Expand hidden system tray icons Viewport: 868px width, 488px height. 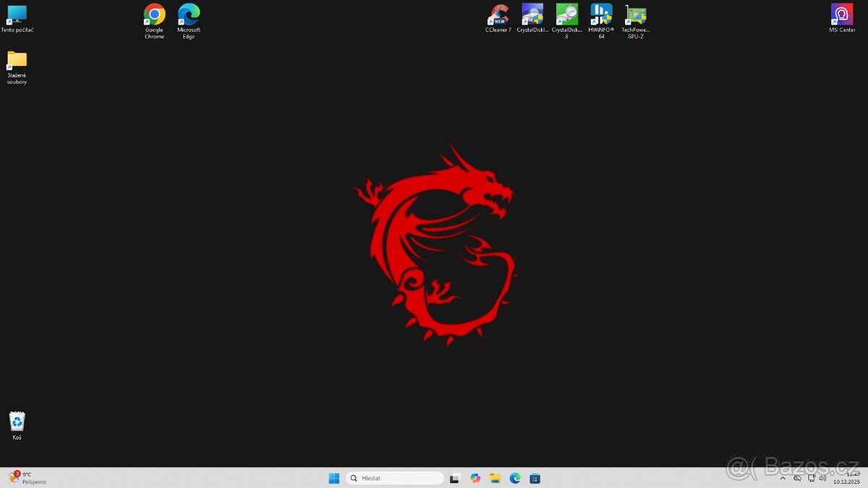[783, 479]
